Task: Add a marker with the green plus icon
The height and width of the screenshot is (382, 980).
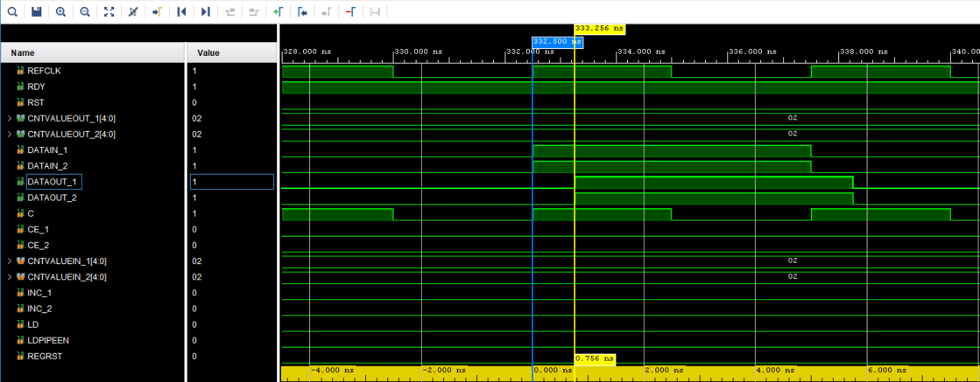Action: click(278, 11)
